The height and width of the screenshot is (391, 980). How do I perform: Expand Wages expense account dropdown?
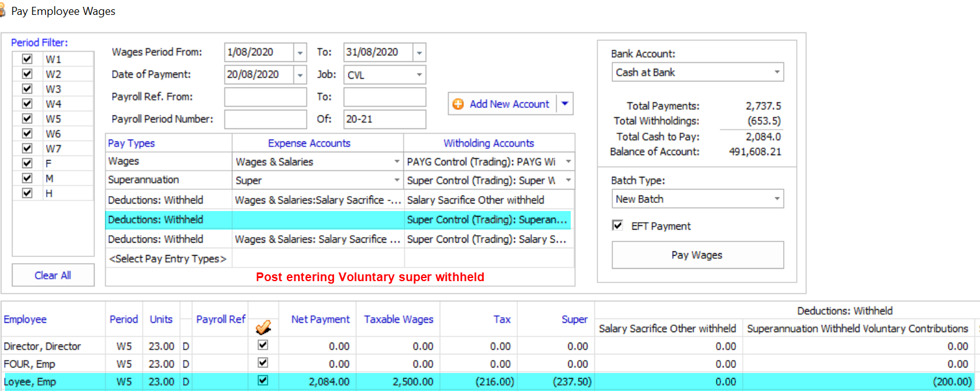(396, 162)
